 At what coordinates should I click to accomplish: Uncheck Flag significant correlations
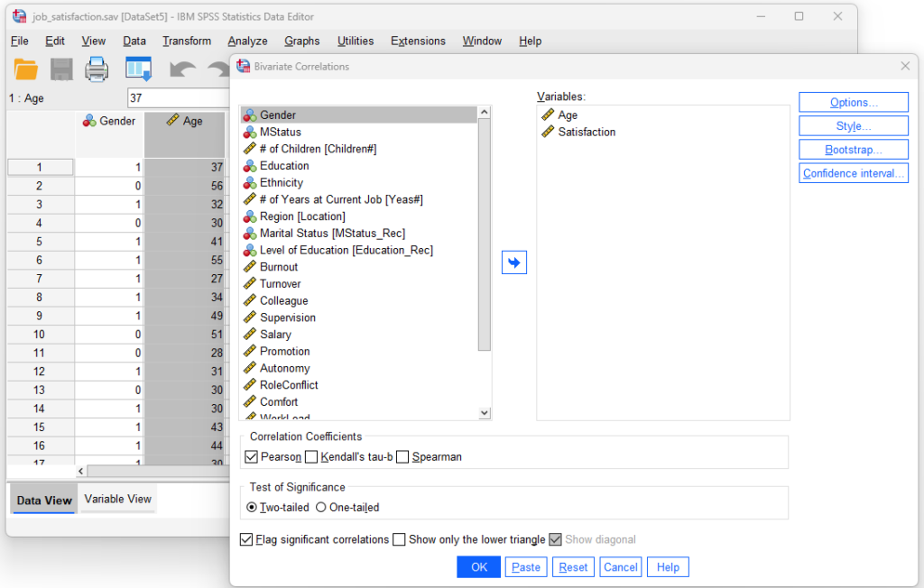(x=246, y=539)
